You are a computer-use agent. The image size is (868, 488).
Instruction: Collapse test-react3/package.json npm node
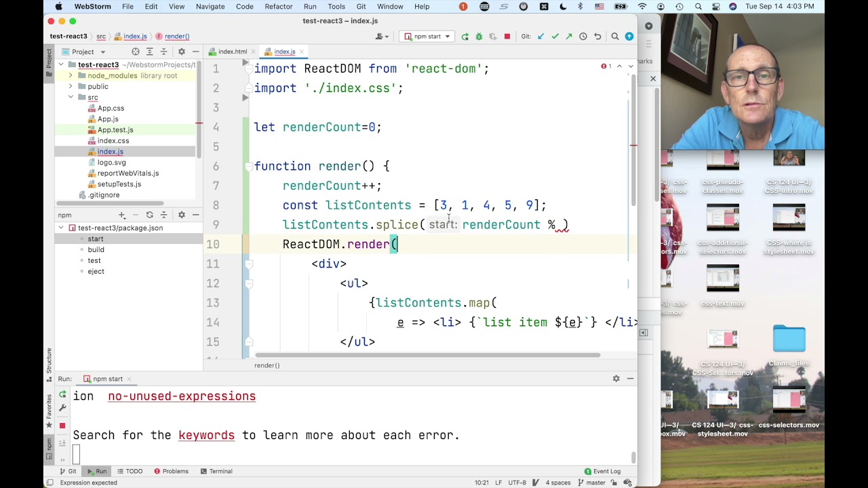pyautogui.click(x=61, y=228)
